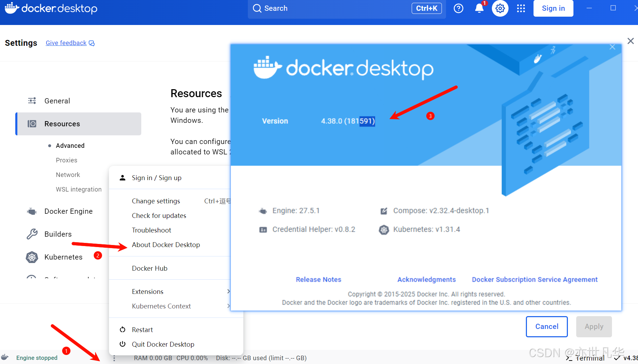Close the About Docker Desktop dialog

pos(612,47)
